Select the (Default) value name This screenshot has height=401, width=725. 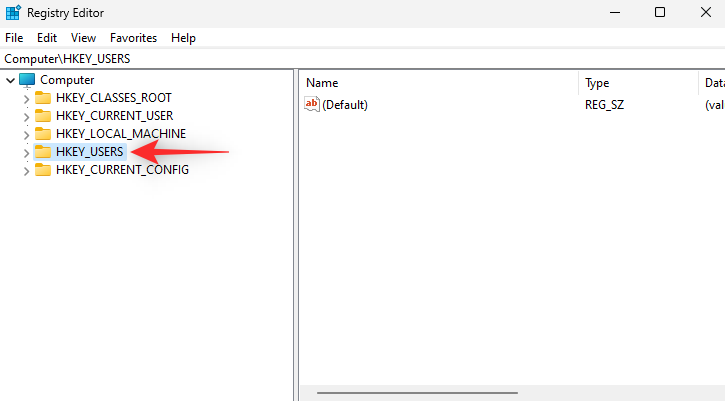tap(345, 105)
